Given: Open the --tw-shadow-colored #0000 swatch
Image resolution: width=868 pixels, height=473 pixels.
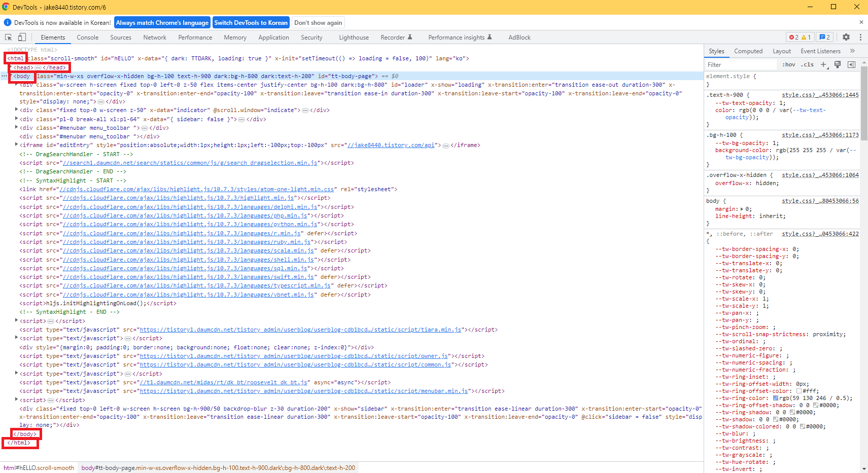Looking at the screenshot, I should [802, 426].
